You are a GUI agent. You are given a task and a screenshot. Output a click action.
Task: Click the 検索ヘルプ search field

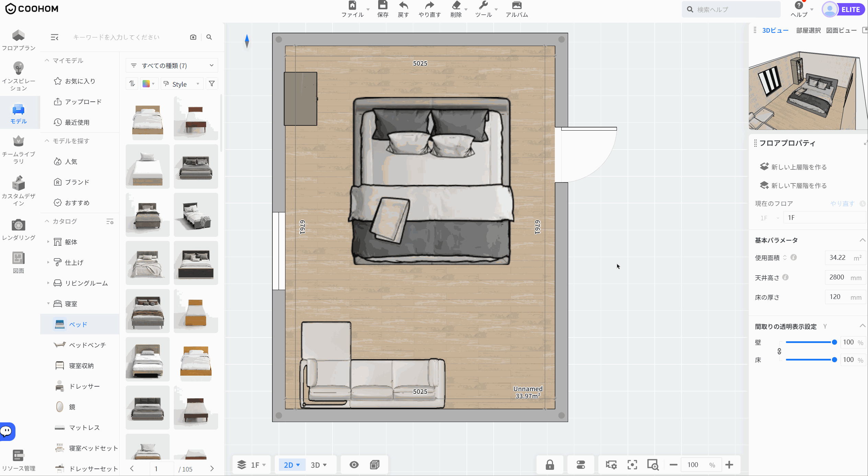click(x=731, y=10)
